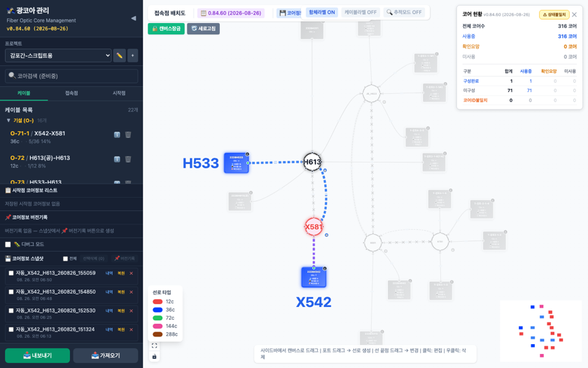
Task: Click the 버전기록 pin button in snapshot header
Action: click(125, 259)
